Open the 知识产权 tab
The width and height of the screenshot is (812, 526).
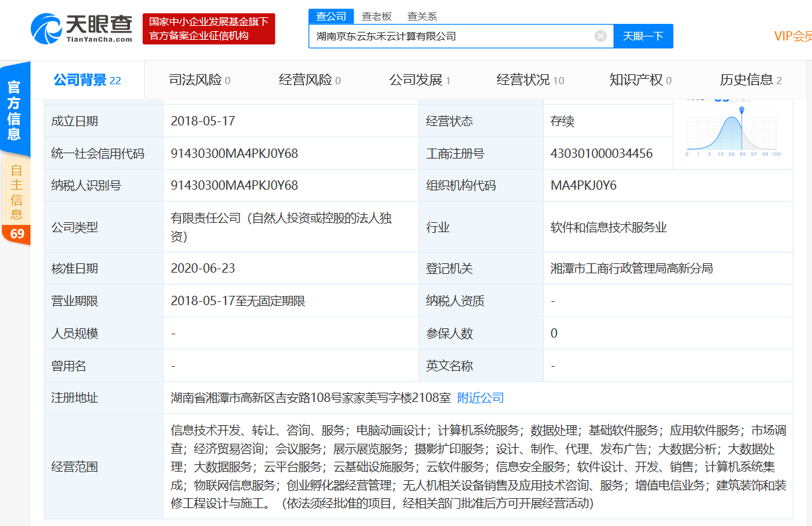pyautogui.click(x=640, y=80)
